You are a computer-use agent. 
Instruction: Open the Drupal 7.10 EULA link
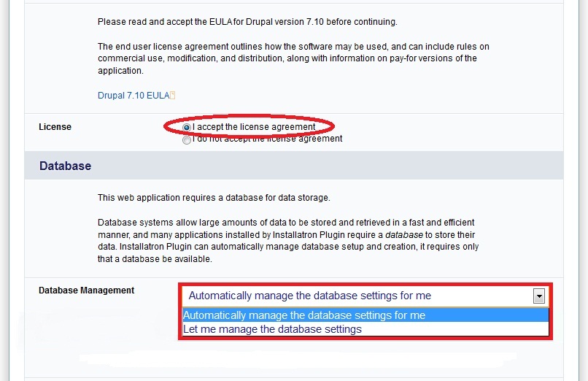pyautogui.click(x=134, y=96)
